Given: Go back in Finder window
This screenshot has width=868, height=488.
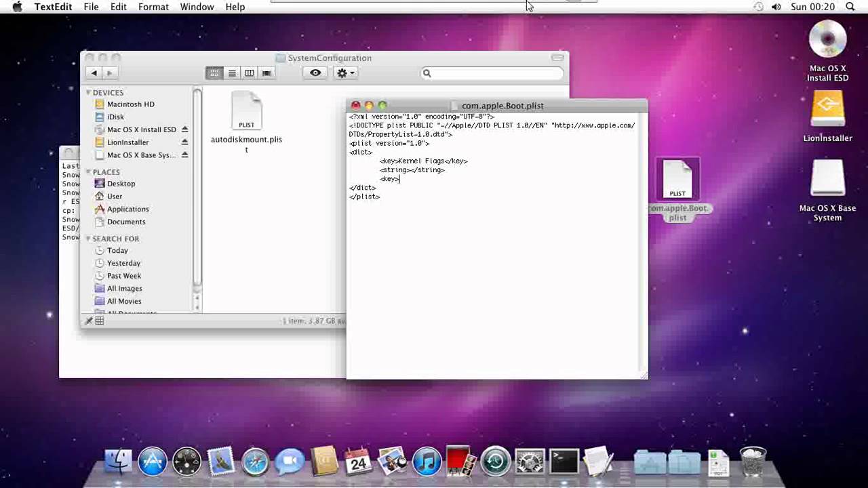Looking at the screenshot, I should [x=94, y=73].
